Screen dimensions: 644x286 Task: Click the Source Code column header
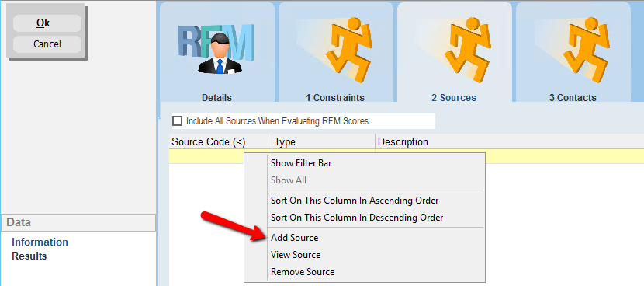(x=220, y=142)
